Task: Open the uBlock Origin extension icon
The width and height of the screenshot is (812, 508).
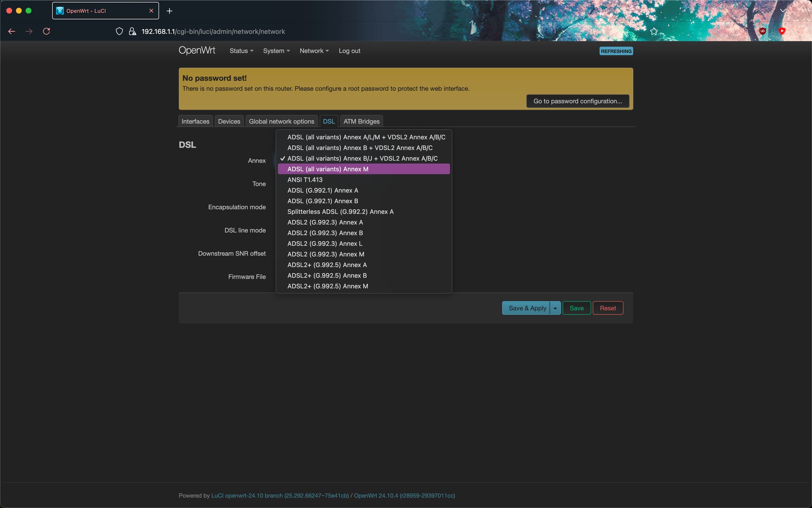Action: coord(763,31)
